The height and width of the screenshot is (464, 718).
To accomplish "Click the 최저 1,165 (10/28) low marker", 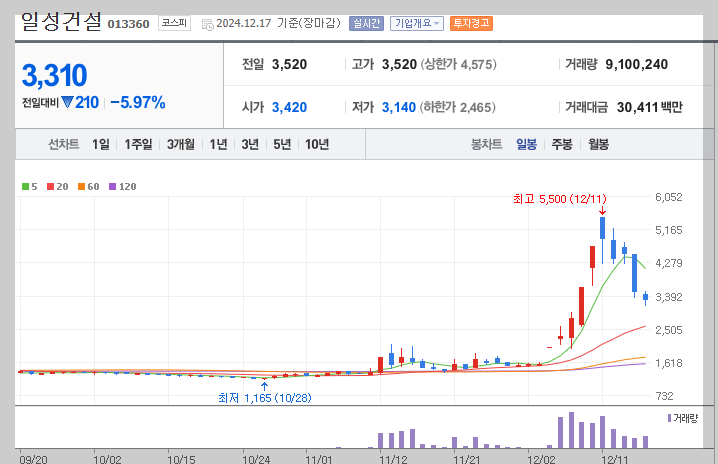I will point(265,398).
